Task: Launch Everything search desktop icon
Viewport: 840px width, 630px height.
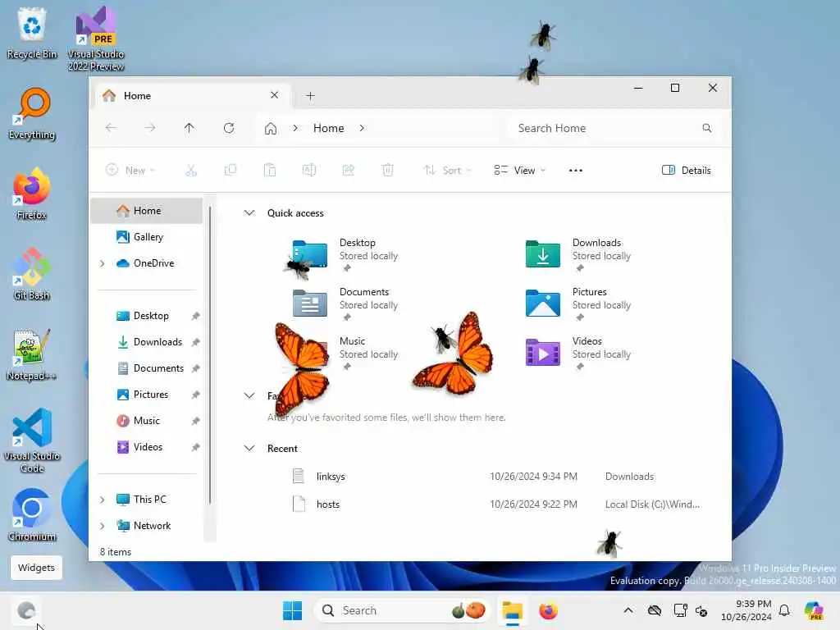Action: (32, 114)
